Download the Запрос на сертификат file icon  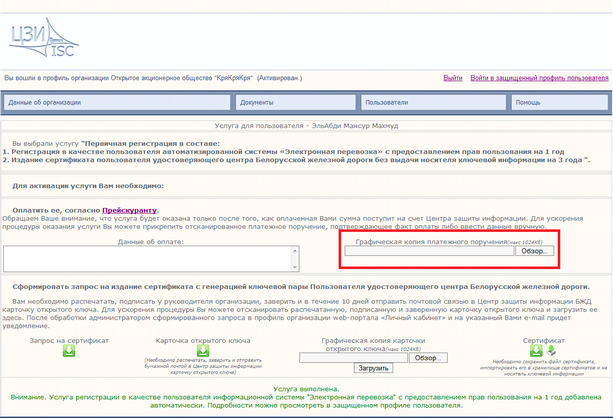click(x=69, y=350)
